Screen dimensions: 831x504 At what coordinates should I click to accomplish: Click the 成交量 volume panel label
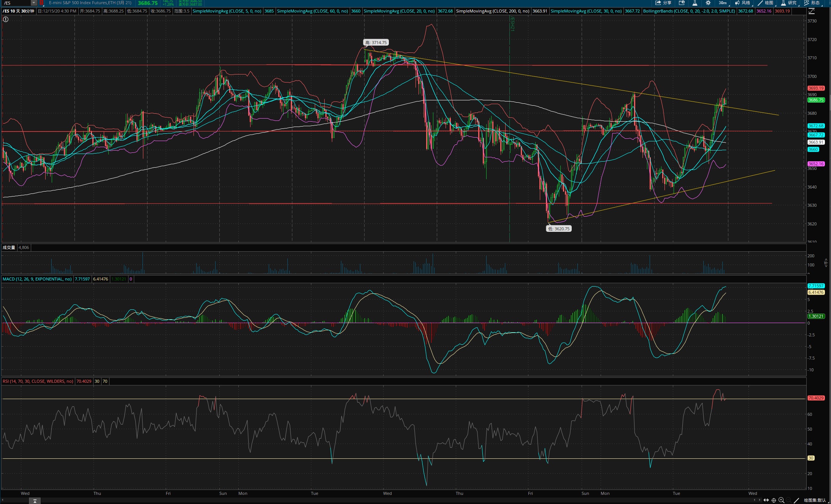point(9,247)
